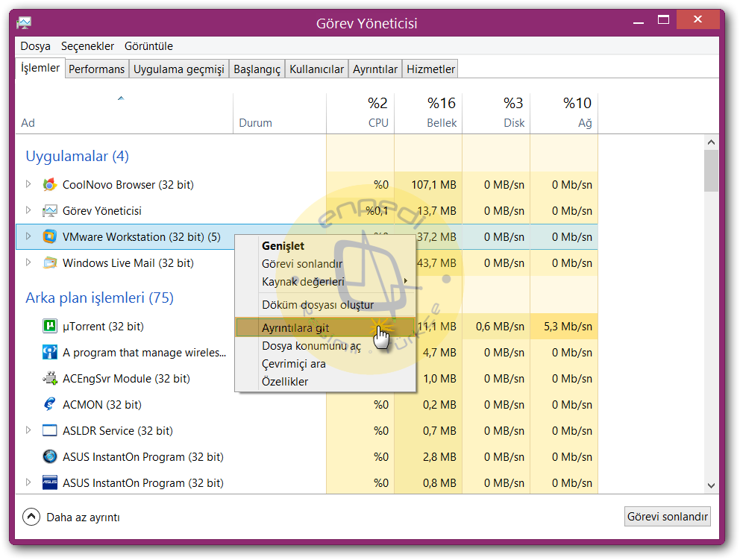Open the Görüntüle menu
This screenshot has height=560, width=740.
click(x=148, y=46)
